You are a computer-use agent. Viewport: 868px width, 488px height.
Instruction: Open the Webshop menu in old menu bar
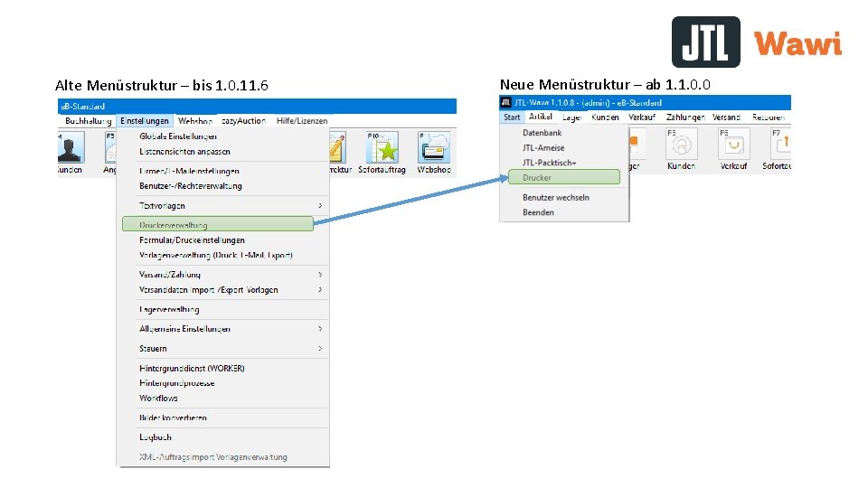pyautogui.click(x=195, y=120)
